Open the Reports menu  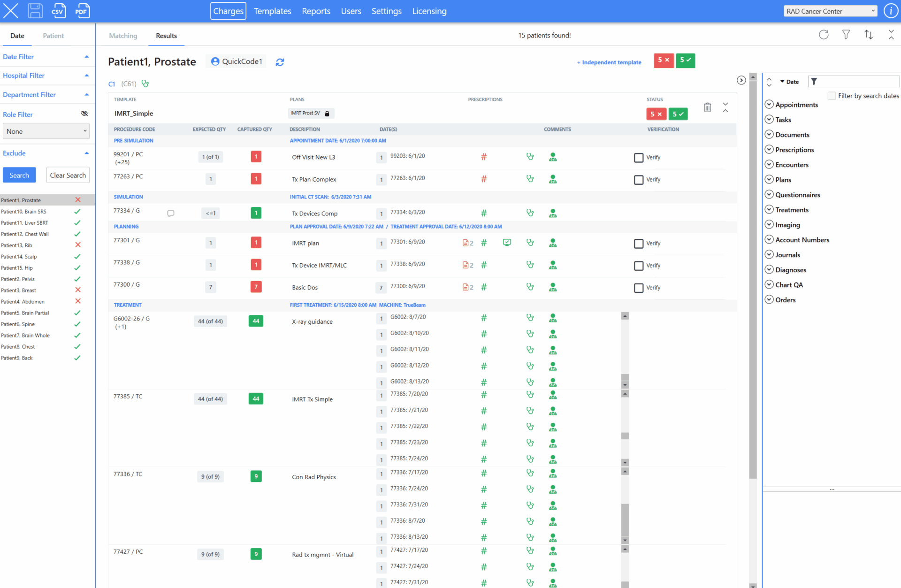tap(316, 11)
